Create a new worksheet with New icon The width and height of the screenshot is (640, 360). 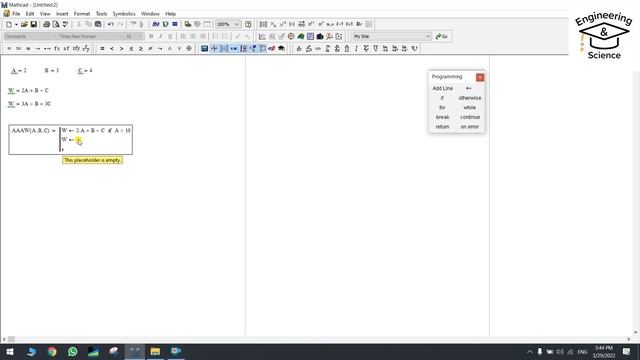tap(9, 24)
